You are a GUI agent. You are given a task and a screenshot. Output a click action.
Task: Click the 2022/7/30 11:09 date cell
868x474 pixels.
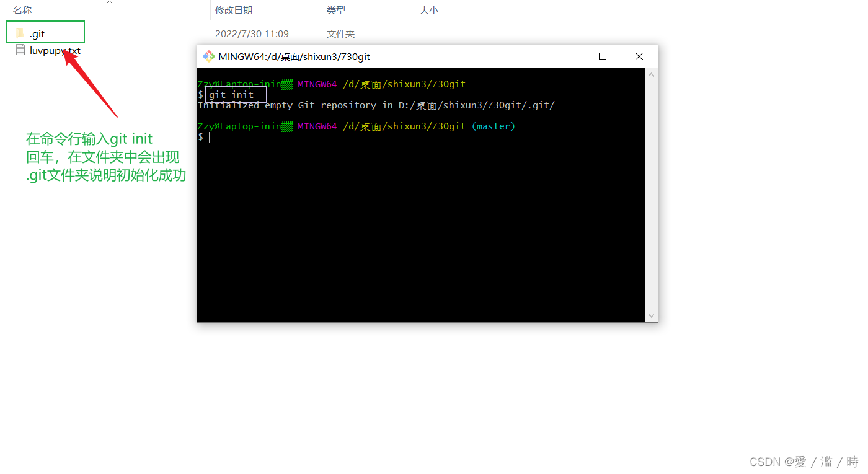(252, 33)
